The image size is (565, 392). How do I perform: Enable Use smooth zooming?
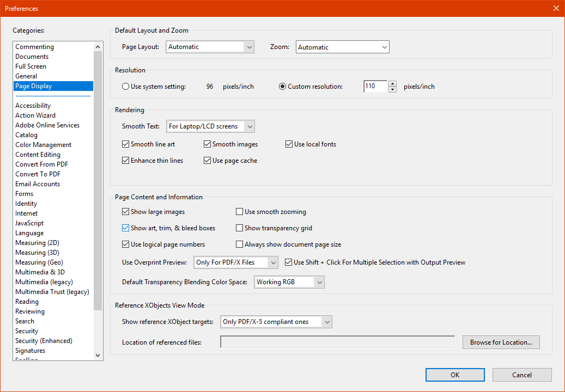tap(239, 211)
